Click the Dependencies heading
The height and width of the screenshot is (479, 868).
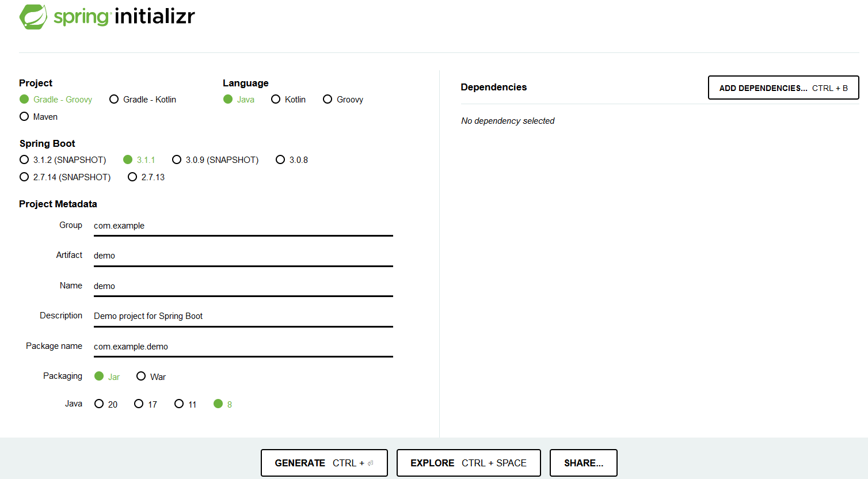click(x=494, y=87)
